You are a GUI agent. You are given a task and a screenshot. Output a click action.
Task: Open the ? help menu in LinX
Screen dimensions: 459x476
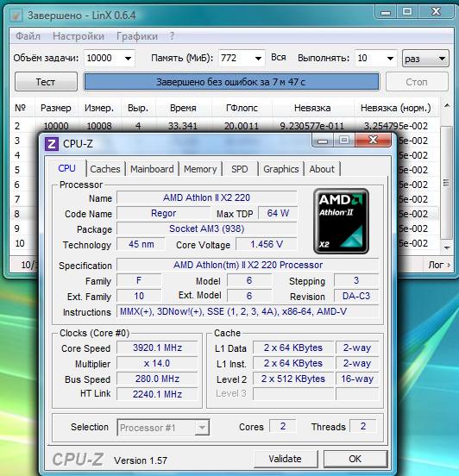click(172, 36)
